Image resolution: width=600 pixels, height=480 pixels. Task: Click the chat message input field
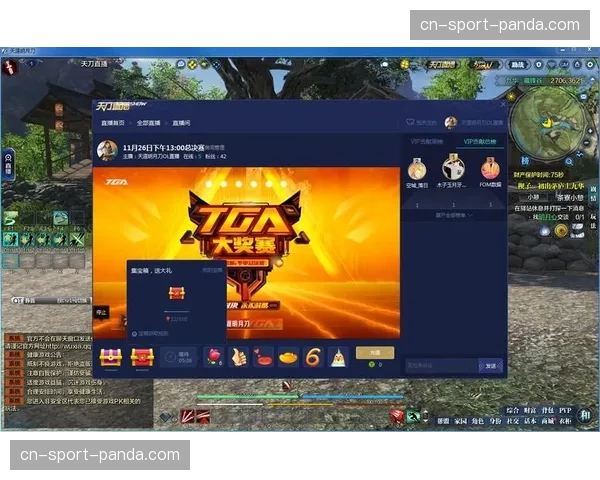[440, 366]
